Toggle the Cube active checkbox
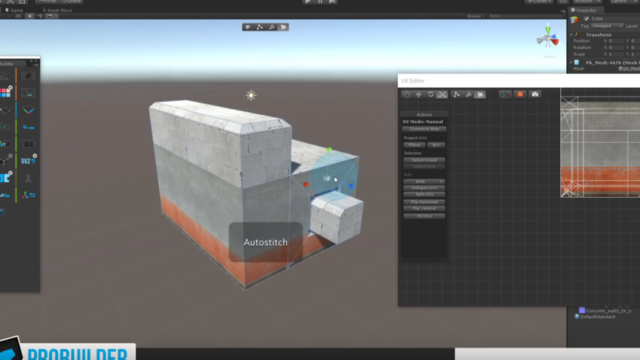640x360 pixels. [587, 19]
